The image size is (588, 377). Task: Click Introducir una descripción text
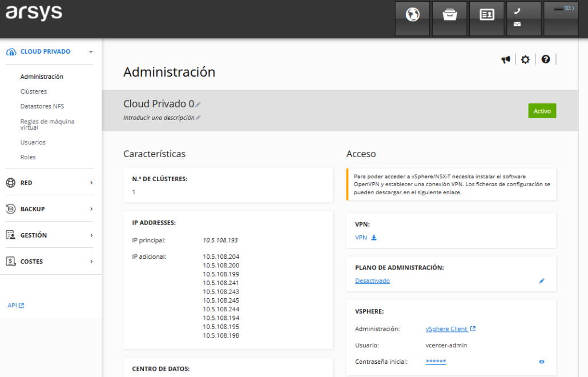click(159, 118)
